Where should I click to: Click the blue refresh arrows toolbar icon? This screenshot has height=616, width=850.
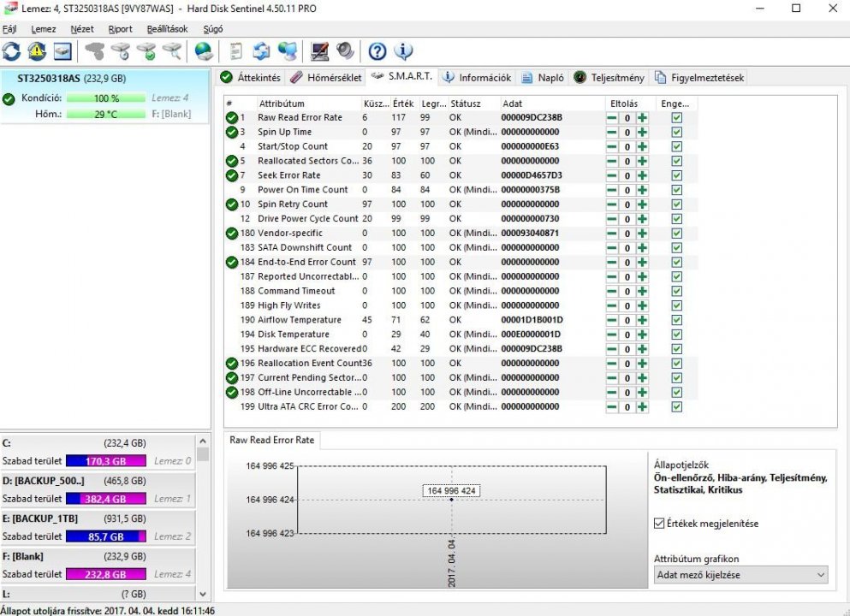(11, 51)
